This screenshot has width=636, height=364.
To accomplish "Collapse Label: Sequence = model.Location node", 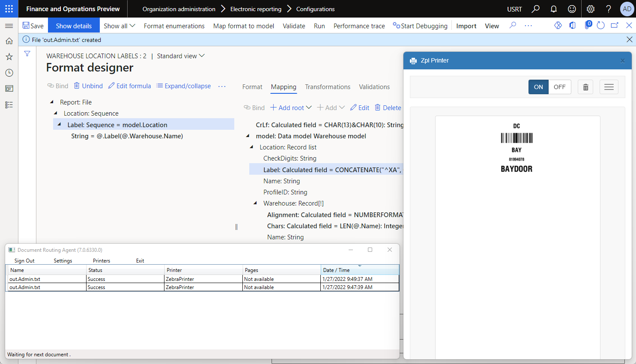I will click(x=59, y=125).
